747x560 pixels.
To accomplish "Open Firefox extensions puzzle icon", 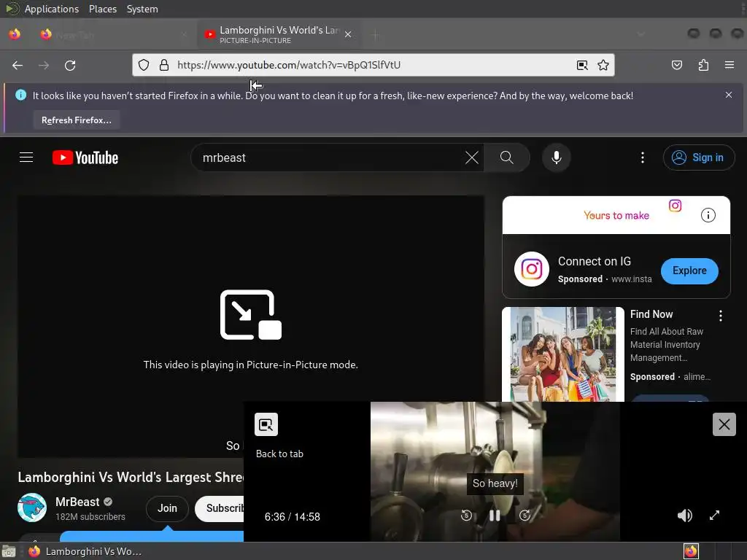I will 703,65.
